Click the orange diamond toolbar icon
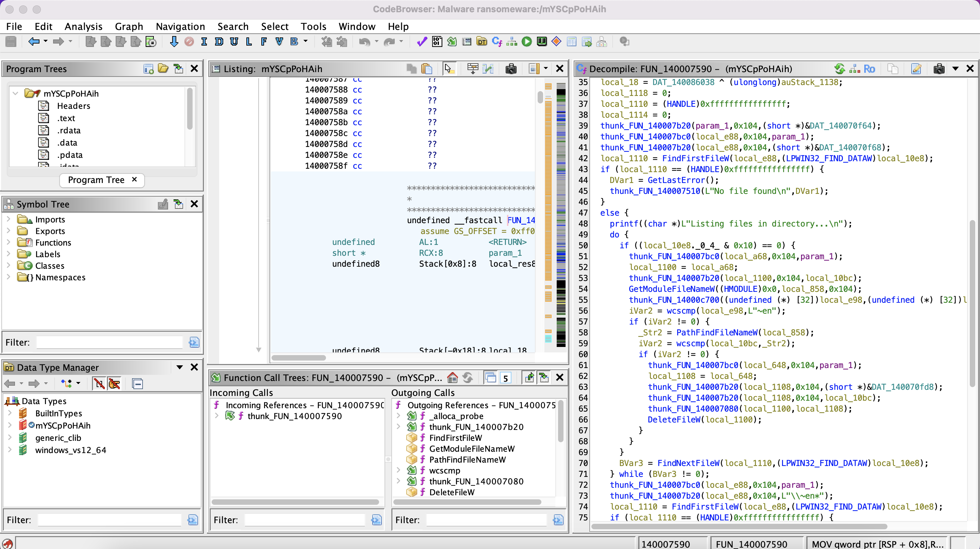The height and width of the screenshot is (549, 980). (556, 41)
